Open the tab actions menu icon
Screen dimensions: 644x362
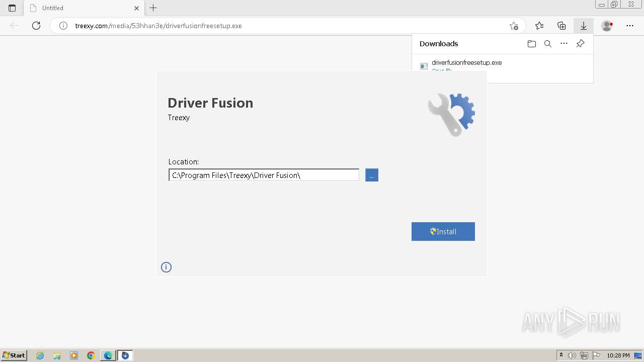pyautogui.click(x=12, y=8)
